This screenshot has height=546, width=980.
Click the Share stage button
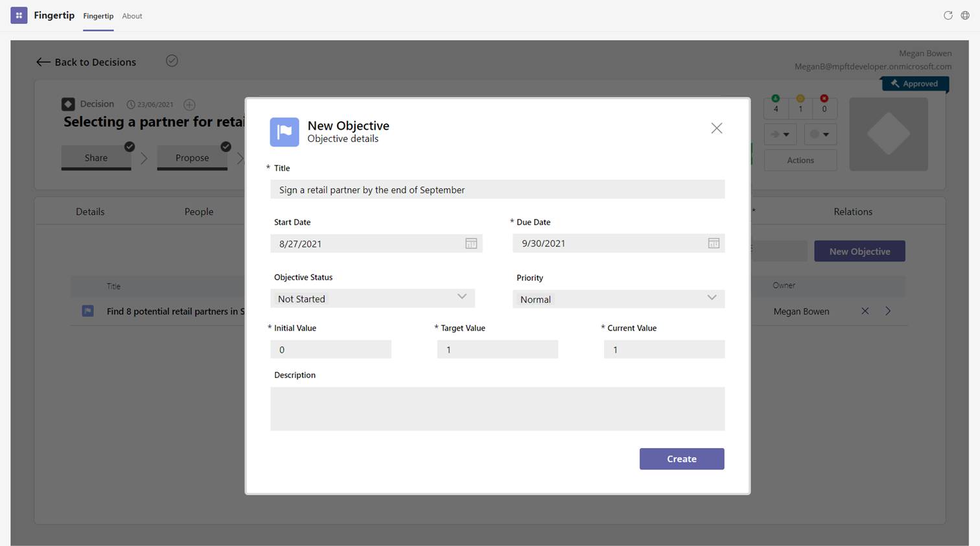[x=96, y=158]
